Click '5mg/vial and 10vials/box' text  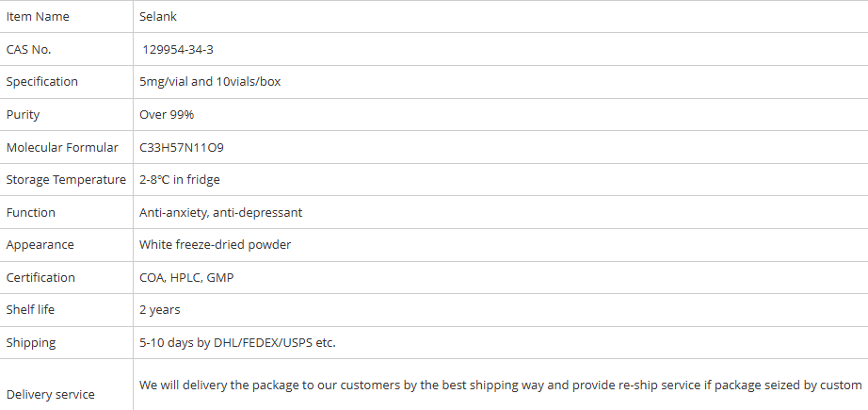coord(210,82)
